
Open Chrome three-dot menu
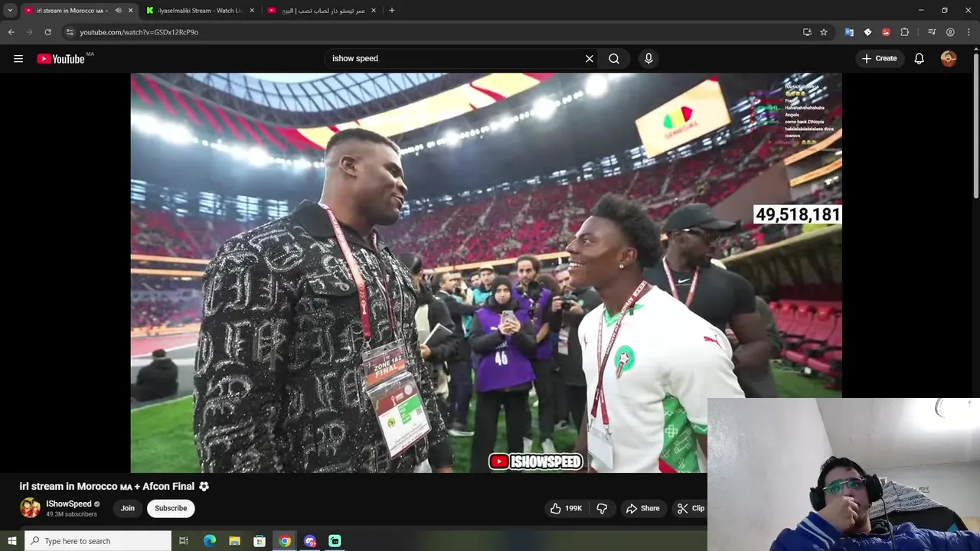pos(969,32)
